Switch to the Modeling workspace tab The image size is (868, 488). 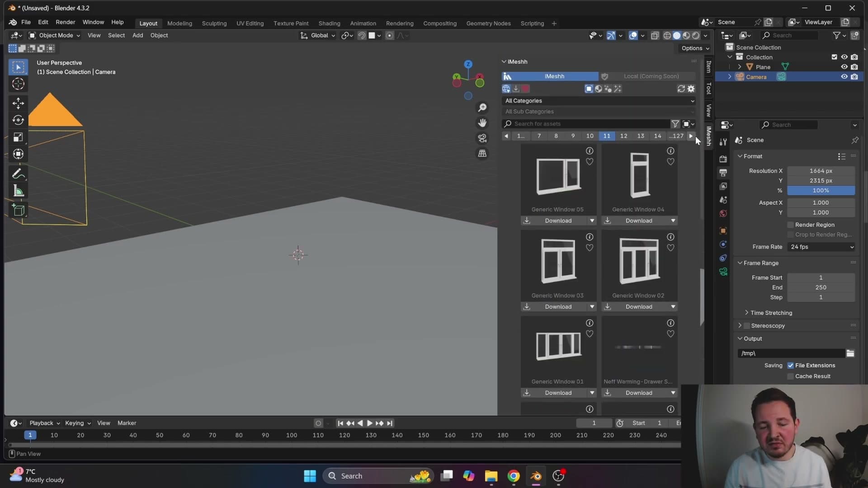point(179,23)
